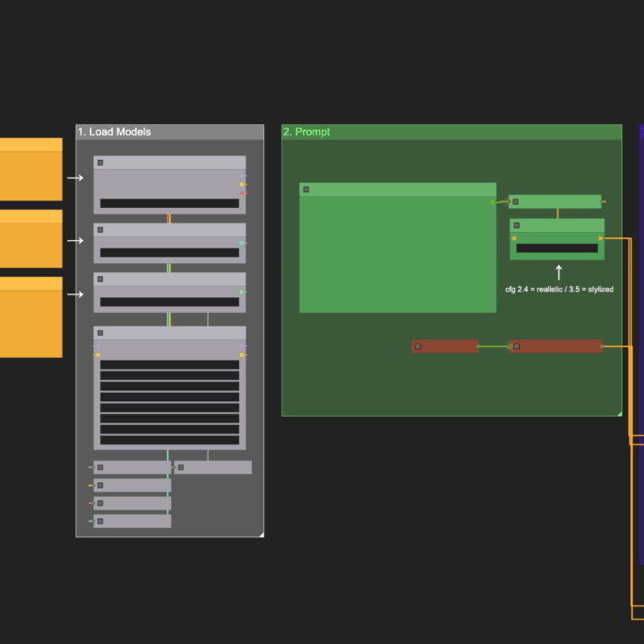644x644 pixels.
Task: Click purple output slot of eight-widget node
Action: point(242,346)
